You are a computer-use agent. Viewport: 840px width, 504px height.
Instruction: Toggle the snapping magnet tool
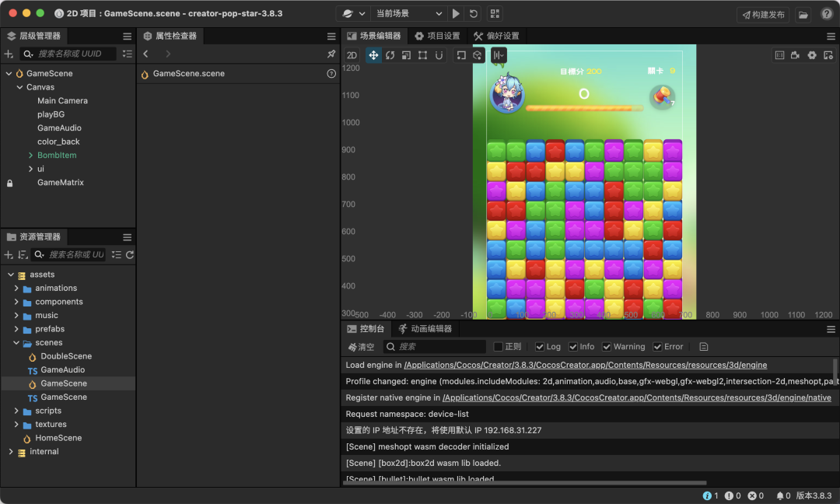pyautogui.click(x=439, y=55)
